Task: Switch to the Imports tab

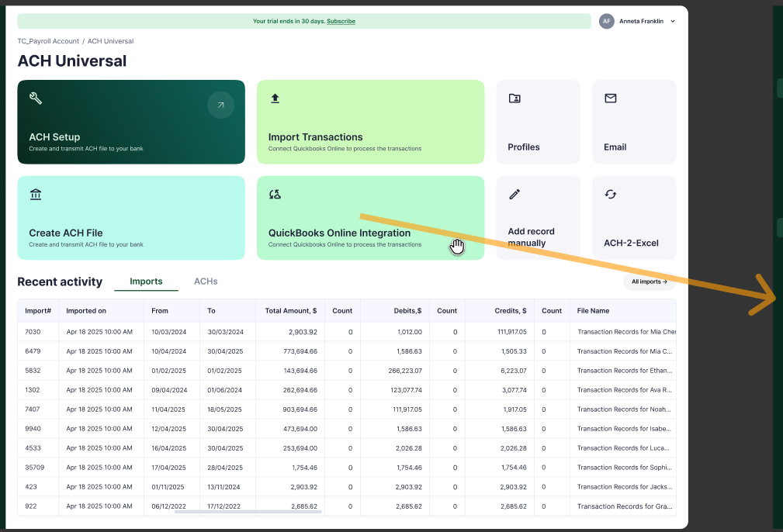Action: [x=146, y=282]
